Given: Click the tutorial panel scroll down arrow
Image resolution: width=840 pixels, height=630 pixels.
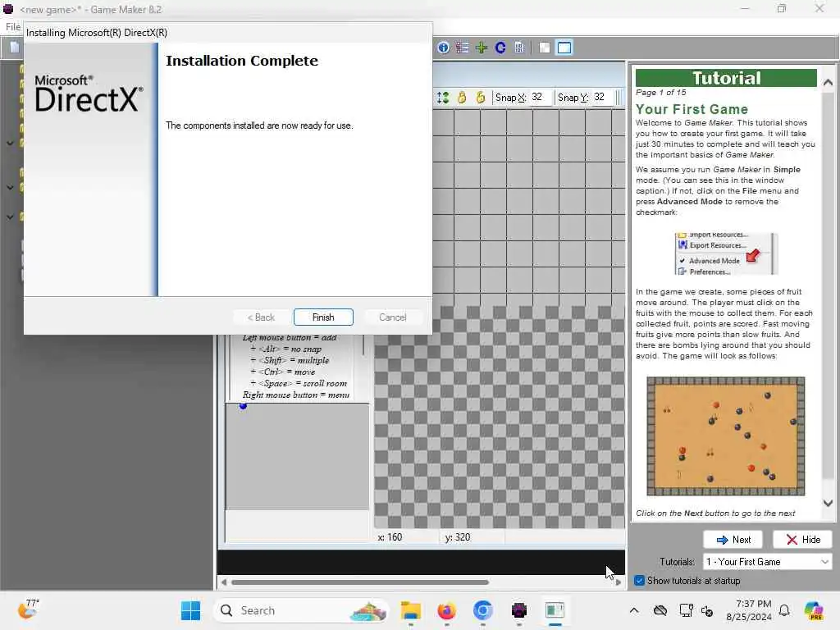Looking at the screenshot, I should pos(828,503).
